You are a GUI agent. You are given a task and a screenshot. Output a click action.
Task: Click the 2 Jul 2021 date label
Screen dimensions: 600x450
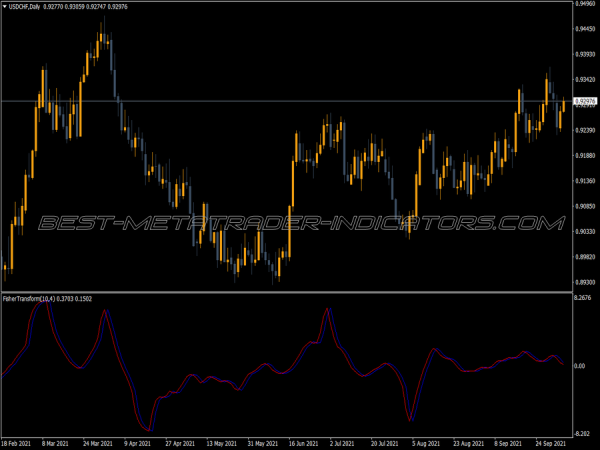click(342, 444)
